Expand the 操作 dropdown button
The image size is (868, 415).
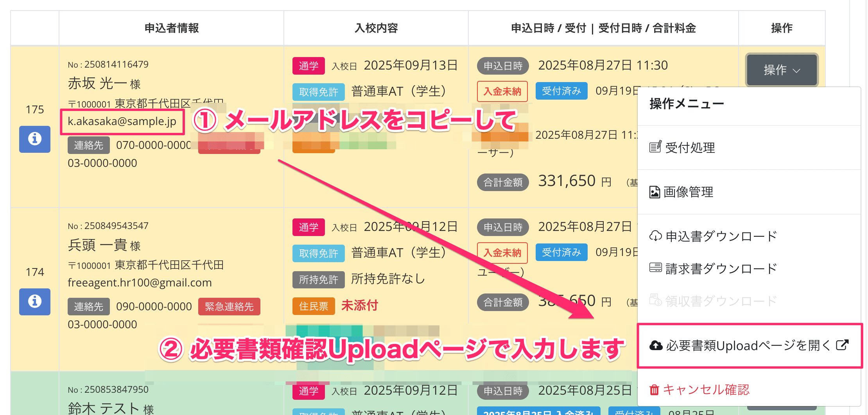[x=782, y=70]
